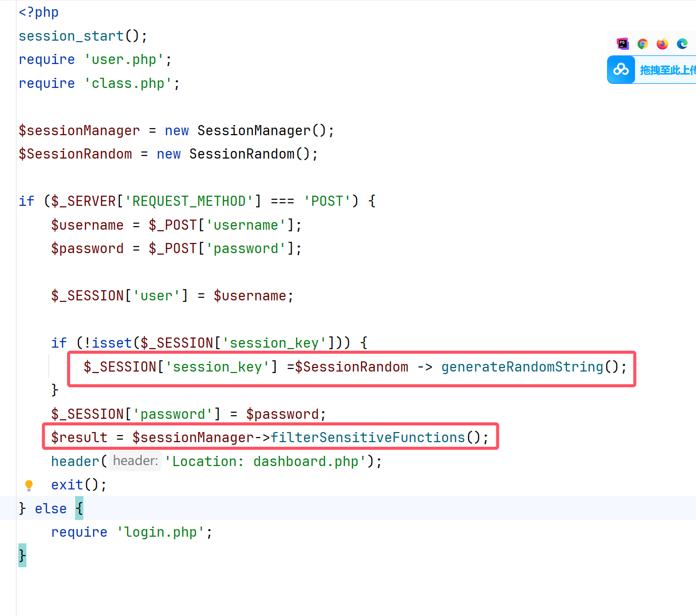This screenshot has width=696, height=616.
Task: Click the blue cloud upload icon
Action: [x=621, y=70]
